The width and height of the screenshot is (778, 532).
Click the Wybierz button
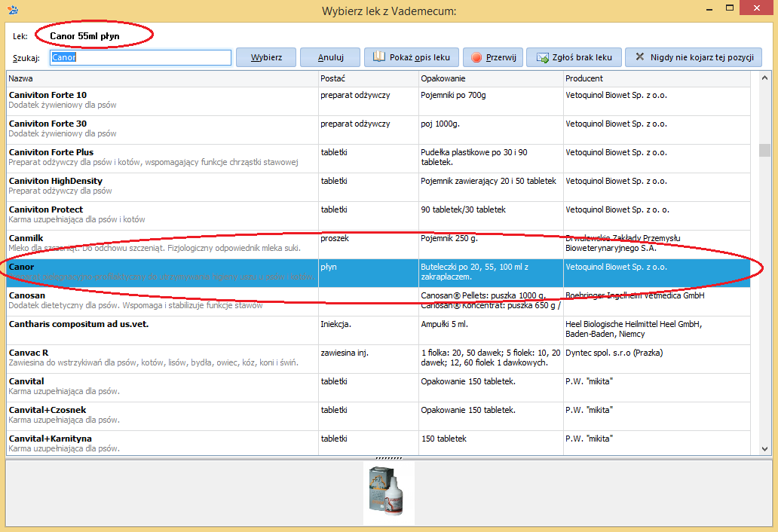266,57
